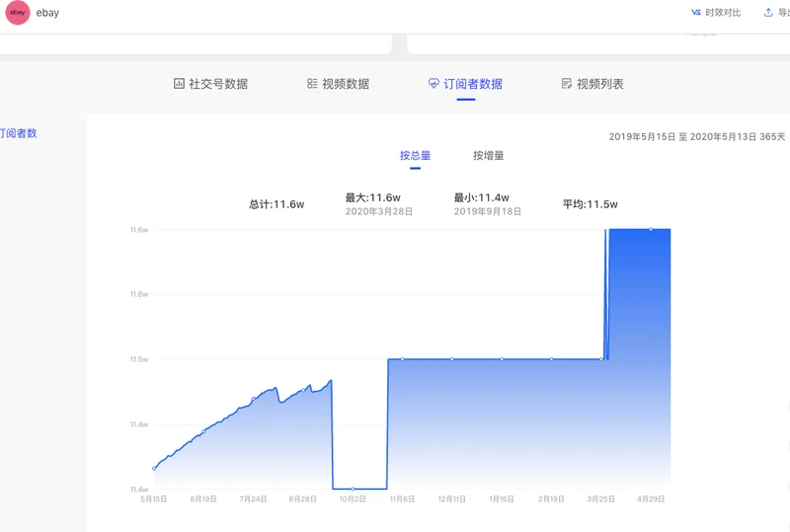Click the chart data point at 7月24日

point(254,399)
